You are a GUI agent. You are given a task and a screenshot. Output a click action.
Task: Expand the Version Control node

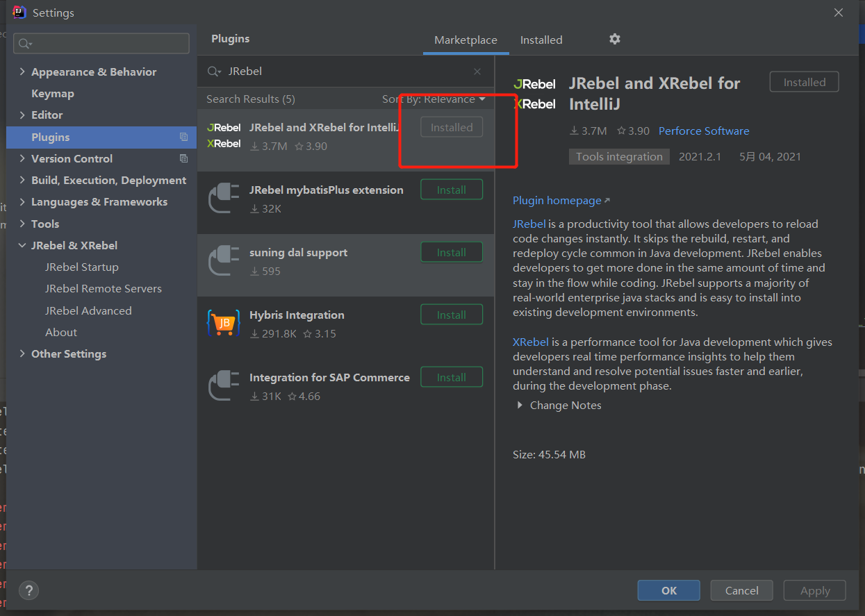(22, 158)
